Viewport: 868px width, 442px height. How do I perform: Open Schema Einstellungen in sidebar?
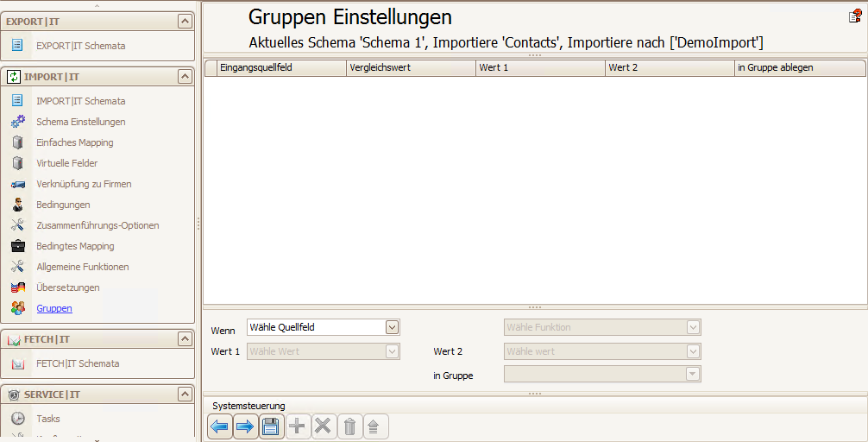point(81,122)
